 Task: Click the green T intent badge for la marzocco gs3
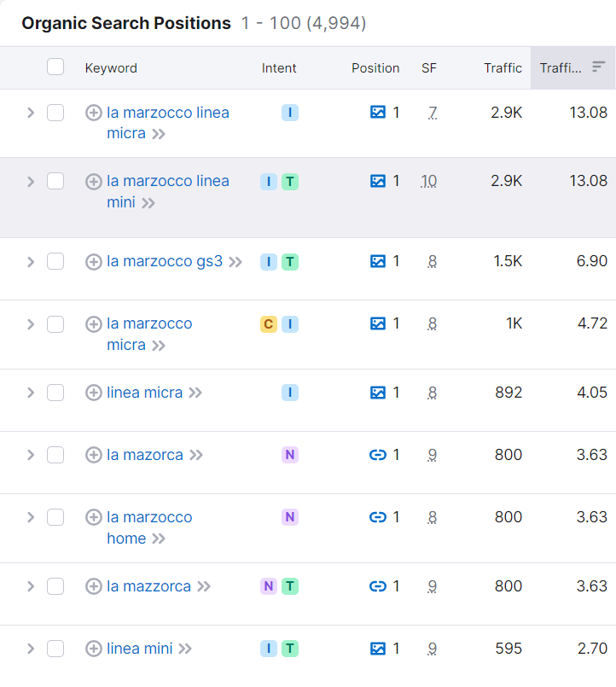click(x=289, y=262)
